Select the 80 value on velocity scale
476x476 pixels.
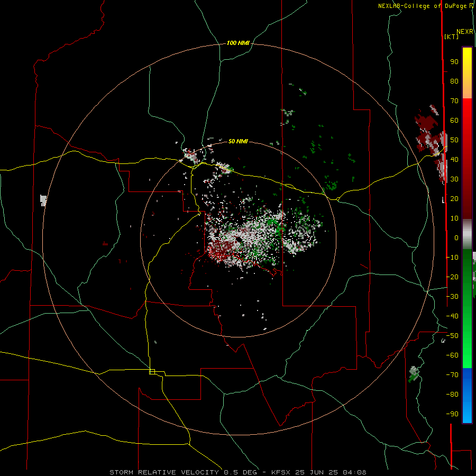[454, 81]
